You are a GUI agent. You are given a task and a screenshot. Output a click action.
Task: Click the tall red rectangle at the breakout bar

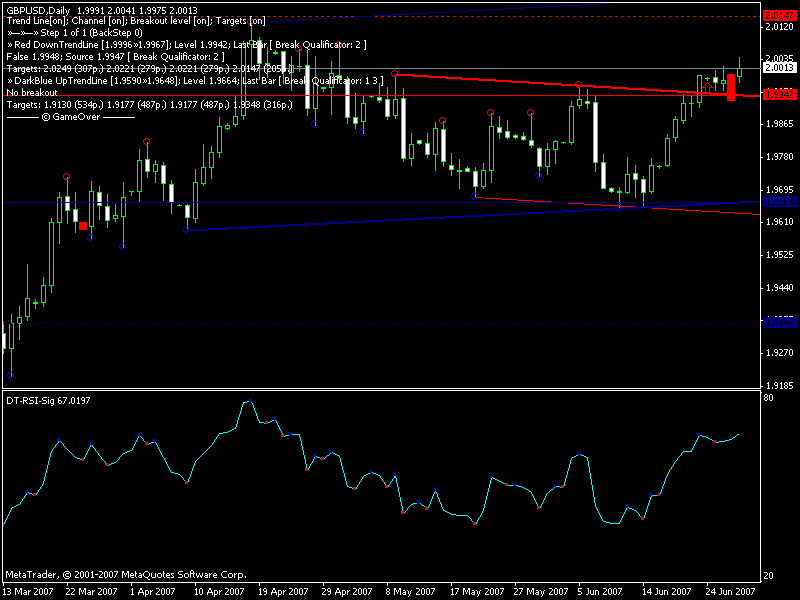coord(731,86)
